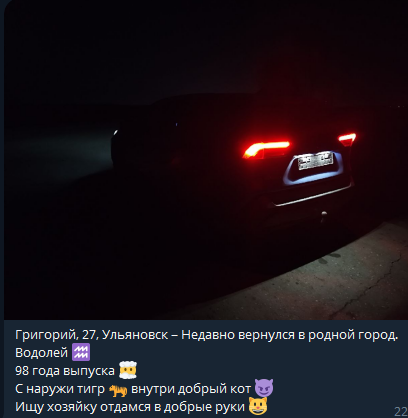Click the line 'Ищу хозяйку отдамся в добрые руки'
The height and width of the screenshot is (418, 408).
pos(130,407)
